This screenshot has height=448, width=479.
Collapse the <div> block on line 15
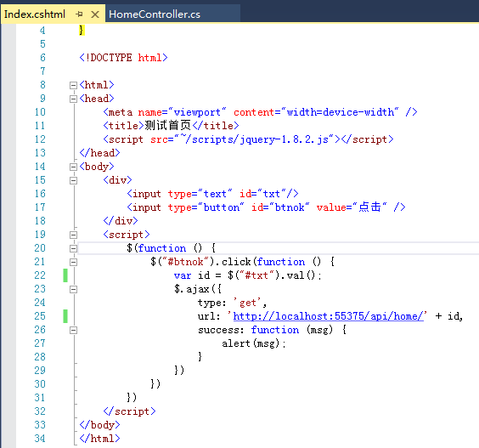pos(73,180)
